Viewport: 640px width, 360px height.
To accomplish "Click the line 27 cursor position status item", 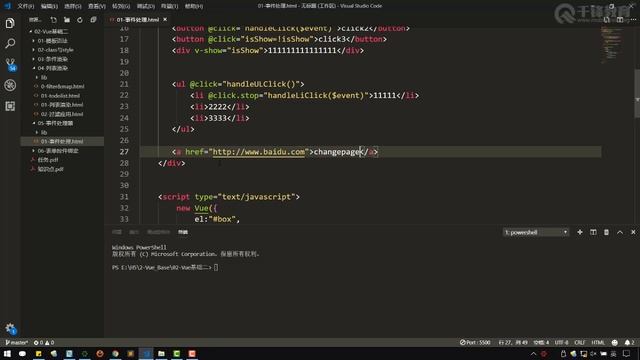I will tap(513, 342).
